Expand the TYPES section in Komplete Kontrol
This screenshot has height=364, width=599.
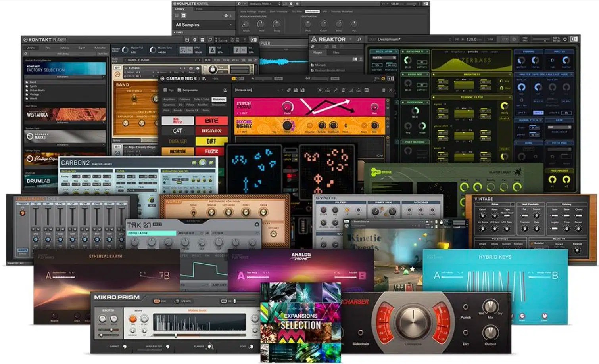(179, 33)
